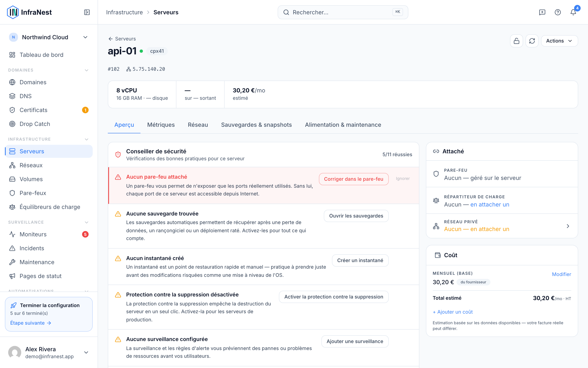Click the refresh server icon button
The width and height of the screenshot is (588, 368).
pos(532,41)
